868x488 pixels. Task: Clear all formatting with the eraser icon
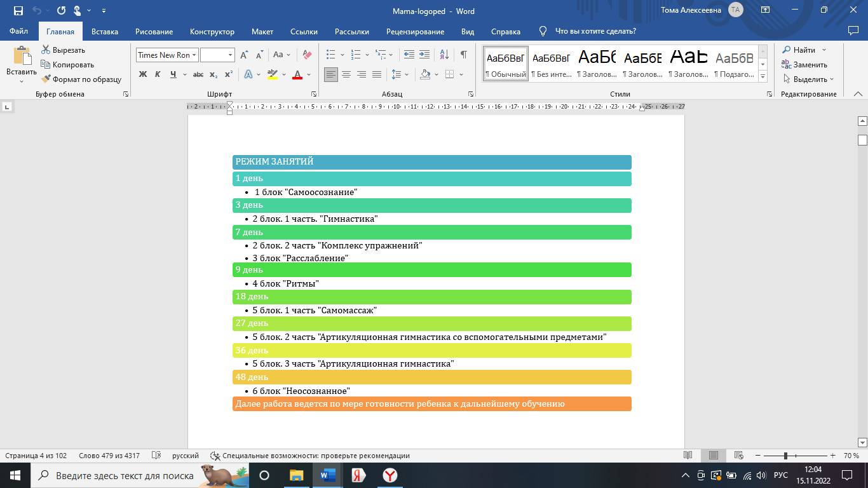coord(308,55)
